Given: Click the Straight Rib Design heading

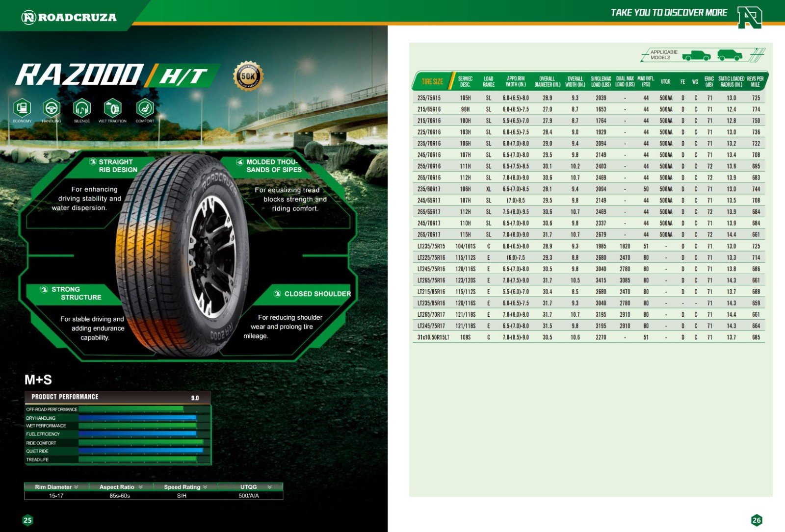Looking at the screenshot, I should (x=118, y=166).
